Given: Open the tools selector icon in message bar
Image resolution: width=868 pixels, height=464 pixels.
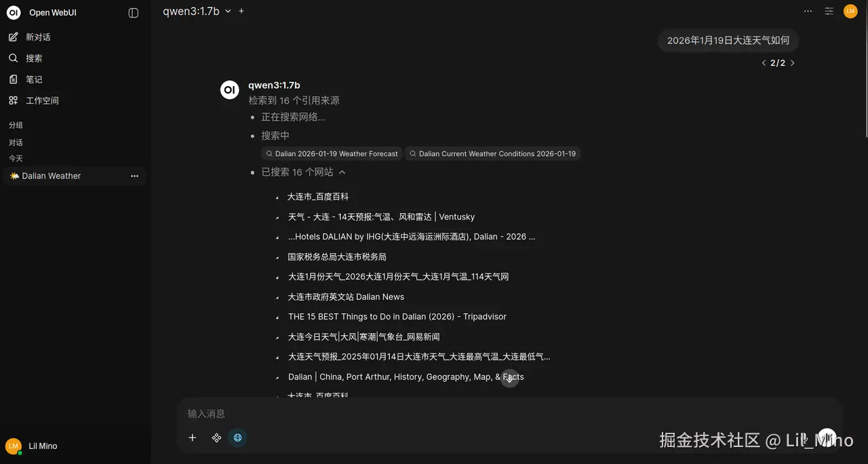Looking at the screenshot, I should (x=216, y=438).
